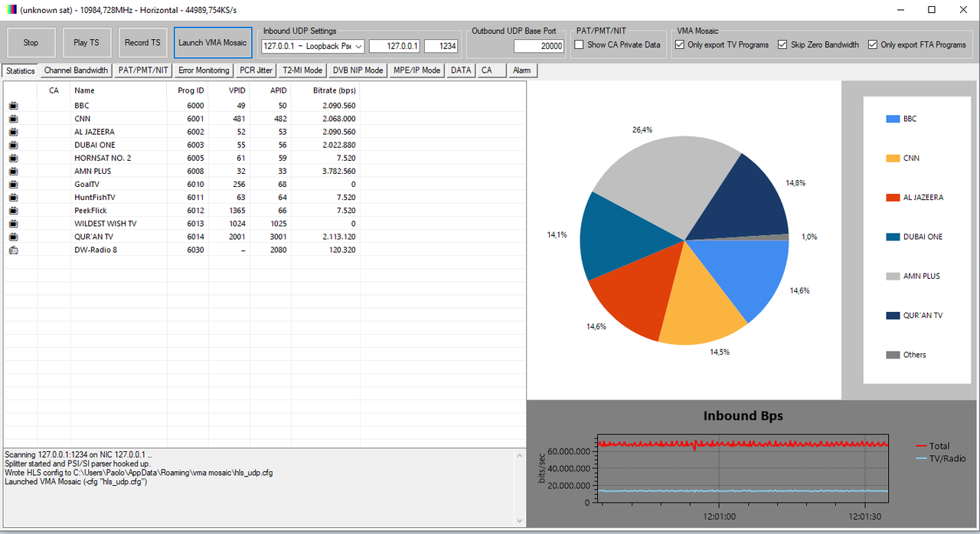
Task: Click the Play TS button
Action: [x=87, y=43]
